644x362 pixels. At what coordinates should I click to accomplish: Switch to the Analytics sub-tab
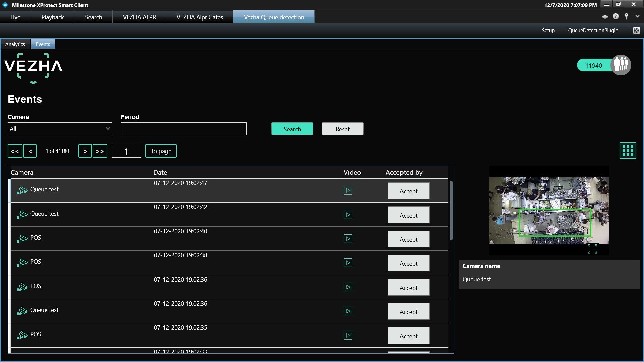15,44
